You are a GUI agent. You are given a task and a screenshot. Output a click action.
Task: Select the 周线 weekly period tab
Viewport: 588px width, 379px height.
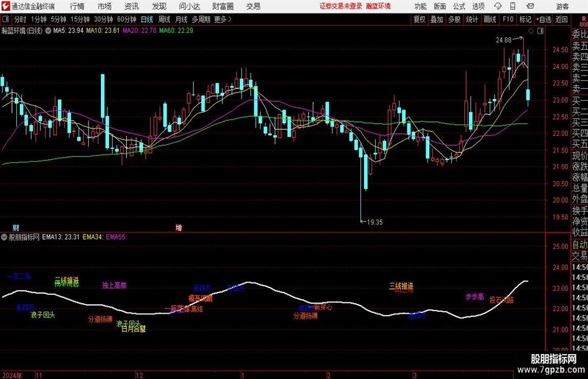coord(164,19)
